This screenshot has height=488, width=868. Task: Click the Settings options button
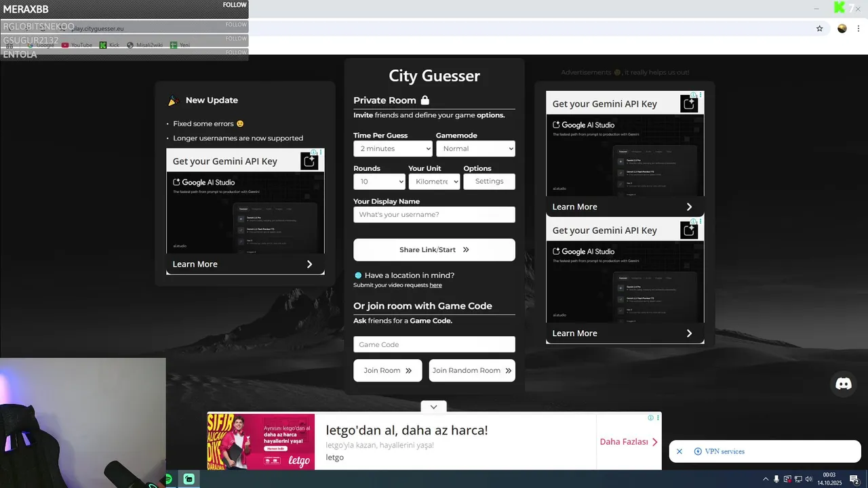(489, 182)
